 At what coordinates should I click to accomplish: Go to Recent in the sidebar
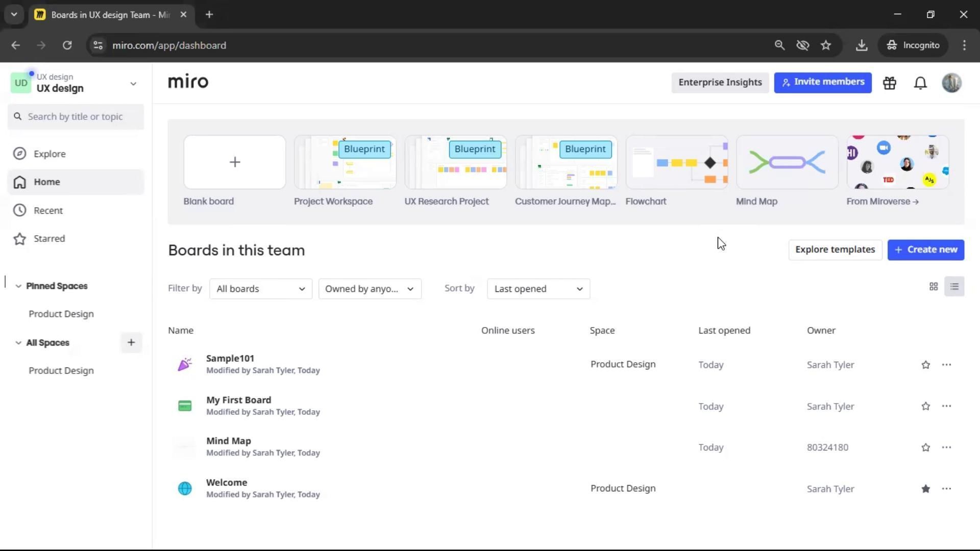[x=48, y=211]
